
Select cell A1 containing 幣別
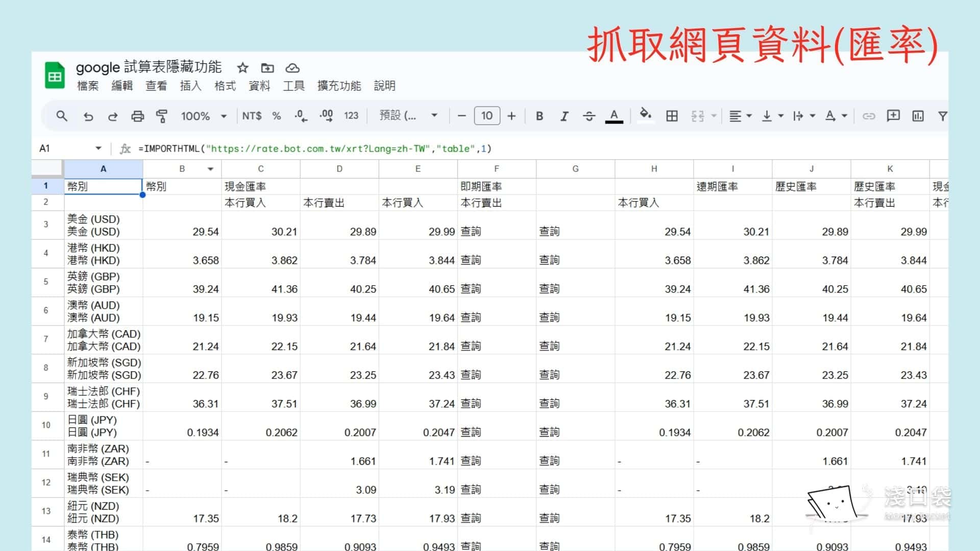click(103, 186)
